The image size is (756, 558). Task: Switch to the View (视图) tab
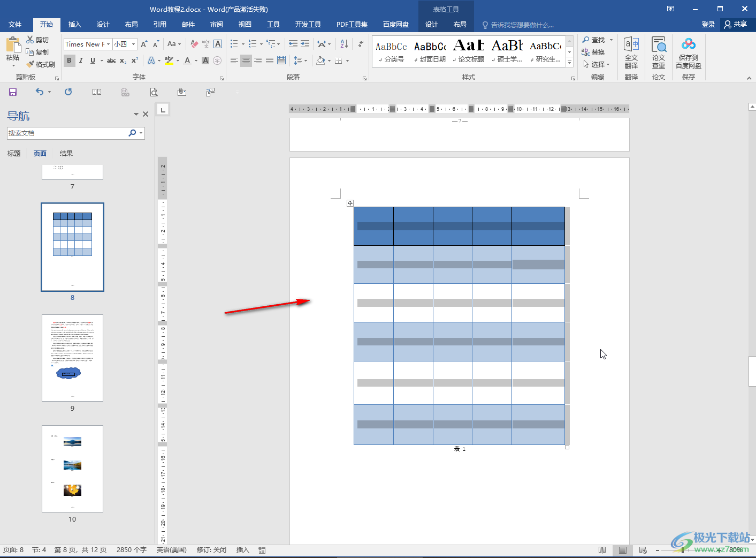[245, 25]
